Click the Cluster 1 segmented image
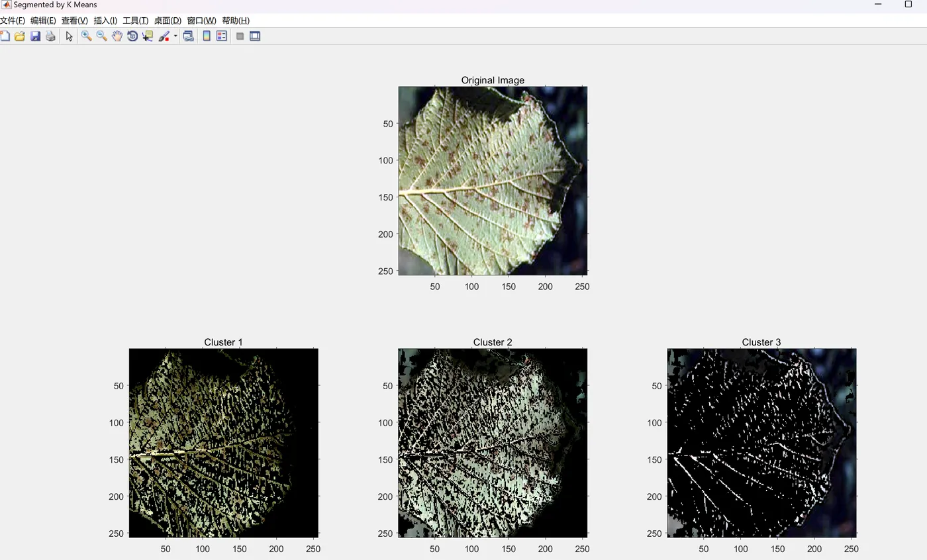The height and width of the screenshot is (560, 927). click(x=223, y=443)
